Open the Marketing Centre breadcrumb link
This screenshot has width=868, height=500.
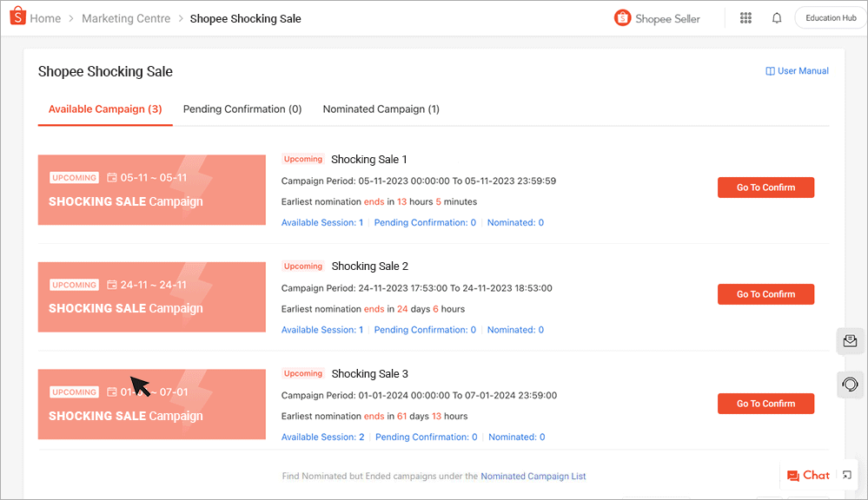126,17
